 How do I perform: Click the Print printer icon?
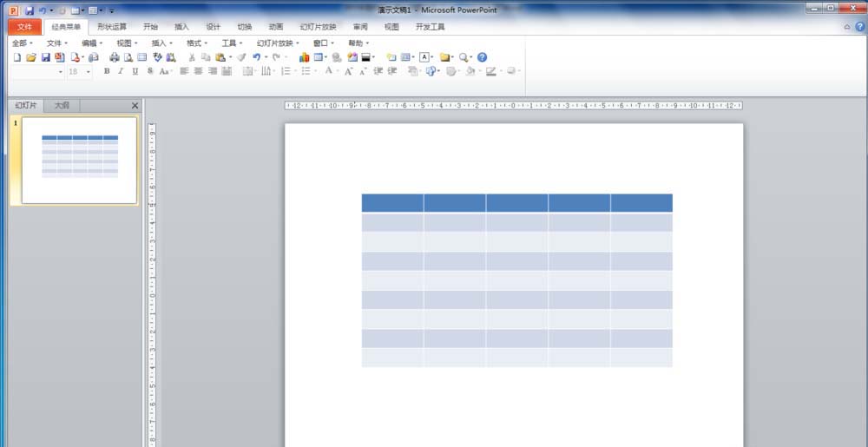click(x=115, y=57)
